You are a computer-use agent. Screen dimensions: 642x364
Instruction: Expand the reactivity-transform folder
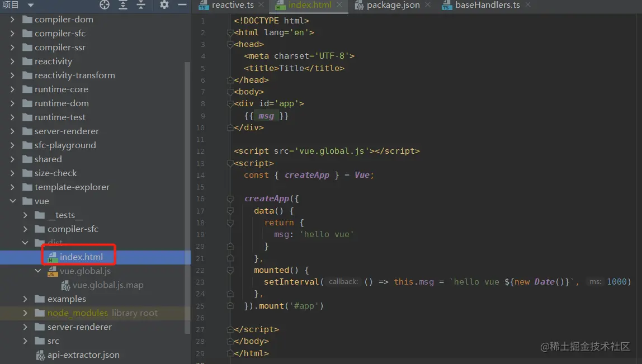pos(12,75)
